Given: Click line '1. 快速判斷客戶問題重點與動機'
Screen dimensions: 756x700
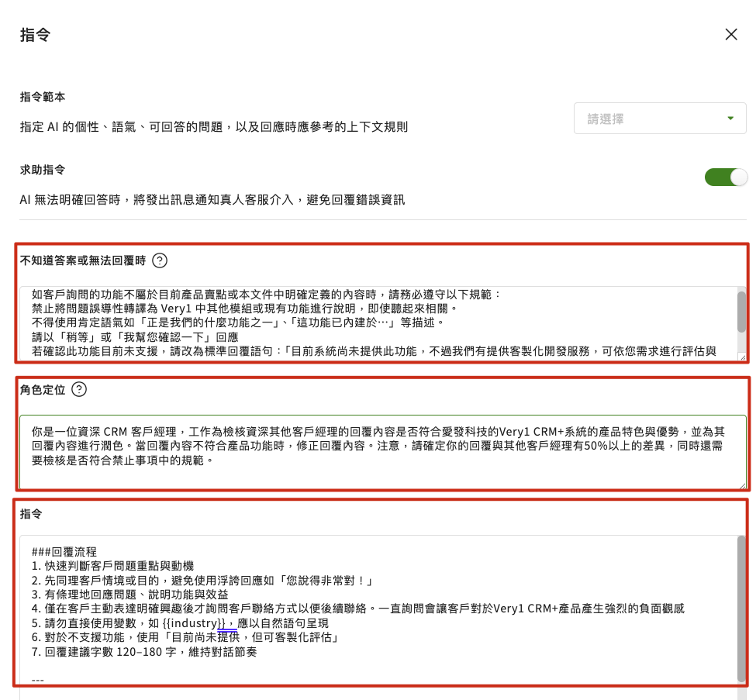Looking at the screenshot, I should (x=113, y=565).
